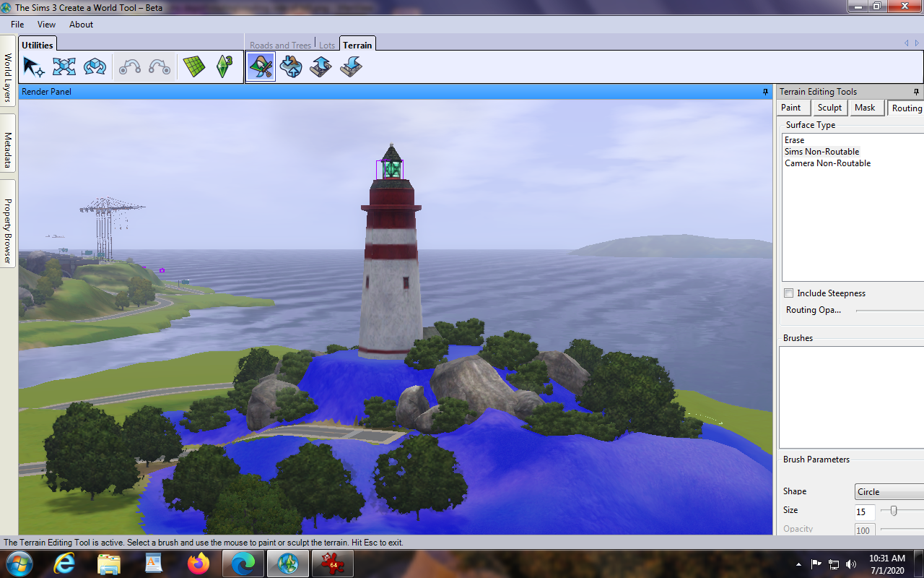The height and width of the screenshot is (578, 924).
Task: Activate the Rotate Object tool
Action: point(95,67)
